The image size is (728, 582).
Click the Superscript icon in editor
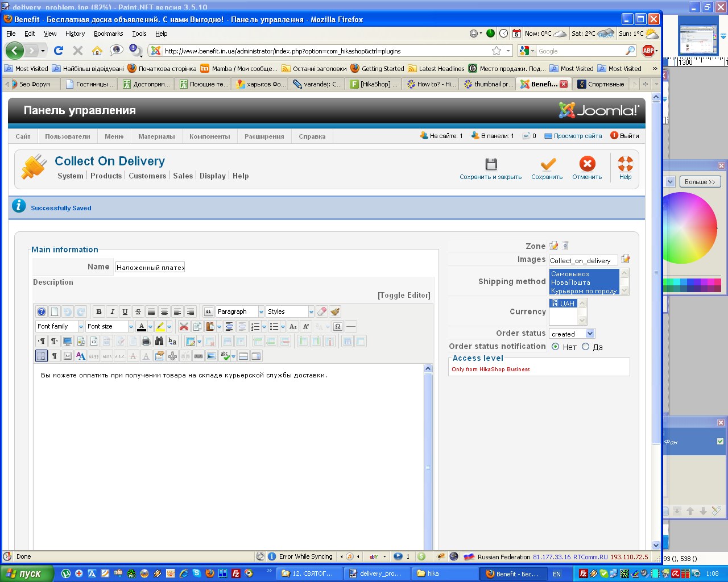[306, 326]
